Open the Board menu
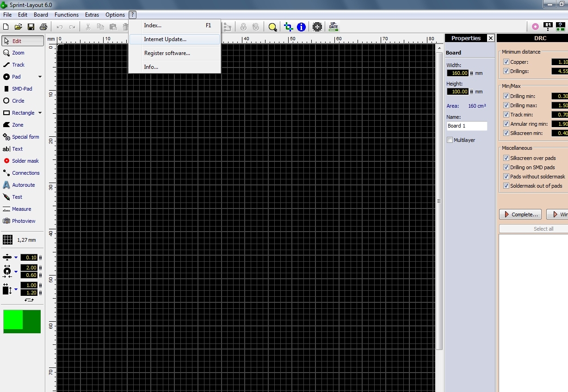 (41, 15)
